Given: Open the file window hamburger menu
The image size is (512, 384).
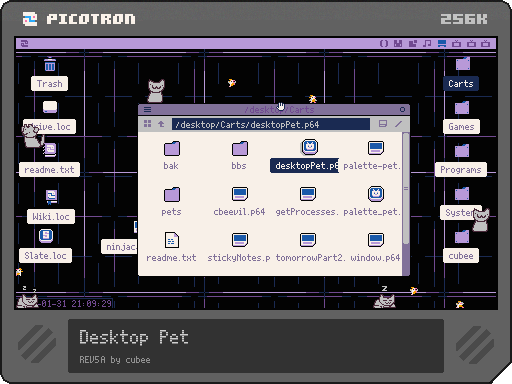Looking at the screenshot, I should point(147,109).
